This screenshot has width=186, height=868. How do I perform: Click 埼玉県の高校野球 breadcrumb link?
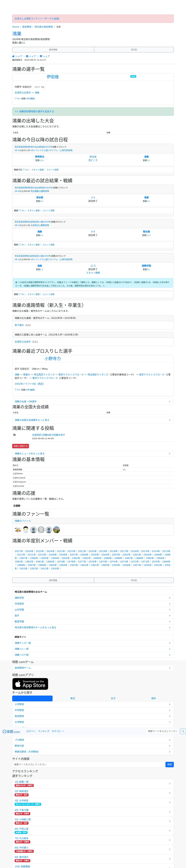[x=44, y=27]
